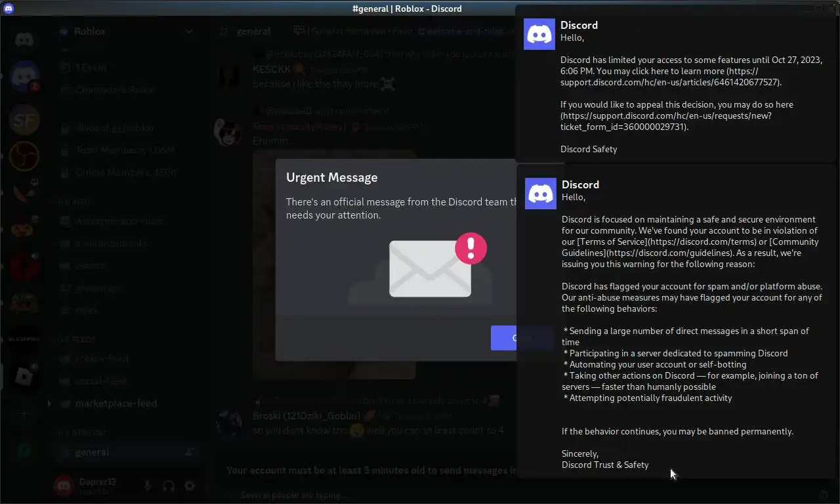Open the welcome-and-rules channel in sidebar

pos(125,221)
